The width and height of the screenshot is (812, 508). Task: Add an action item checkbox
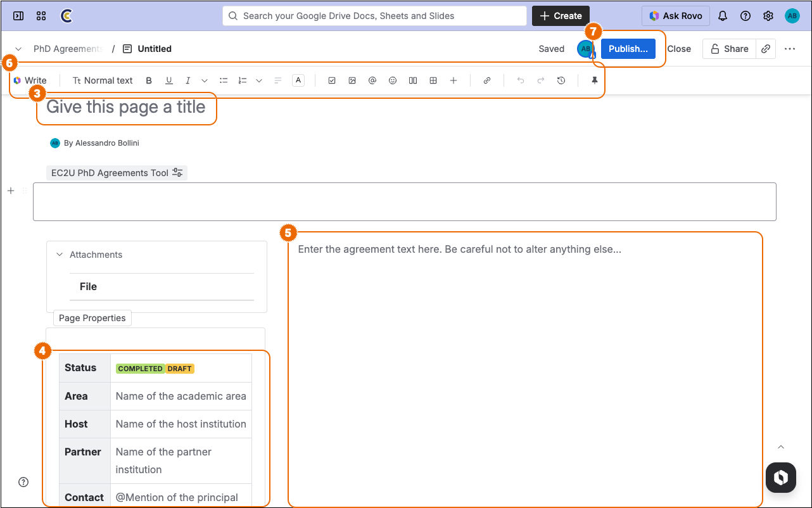332,80
